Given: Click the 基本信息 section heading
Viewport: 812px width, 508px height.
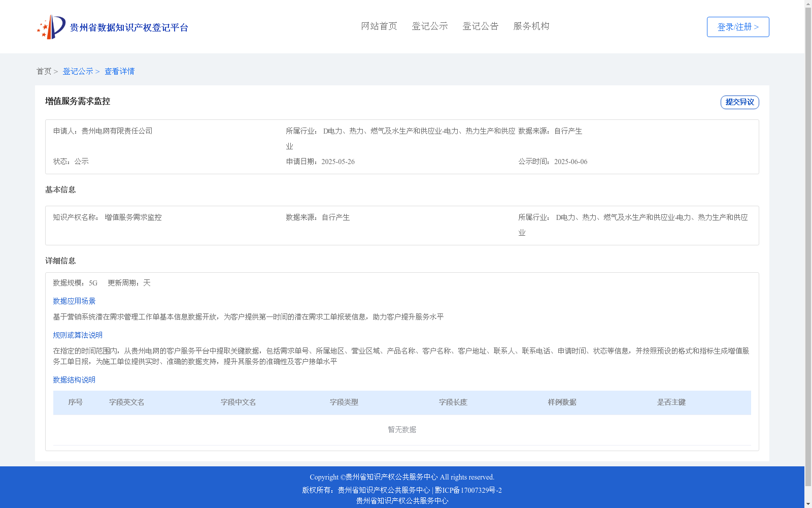Looking at the screenshot, I should tap(60, 189).
